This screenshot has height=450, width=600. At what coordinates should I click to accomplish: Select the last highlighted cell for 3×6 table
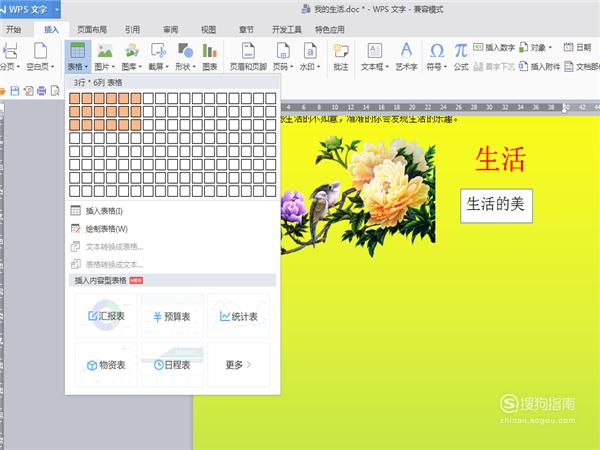136,125
